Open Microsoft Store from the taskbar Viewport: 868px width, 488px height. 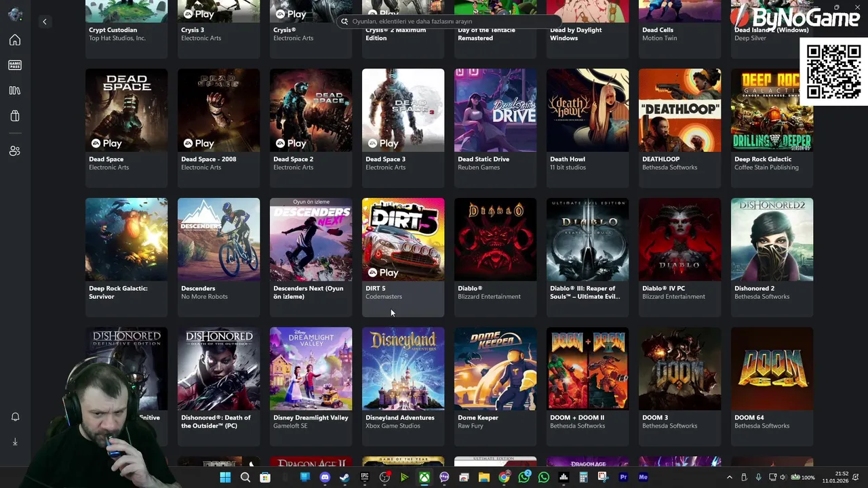[x=265, y=477]
